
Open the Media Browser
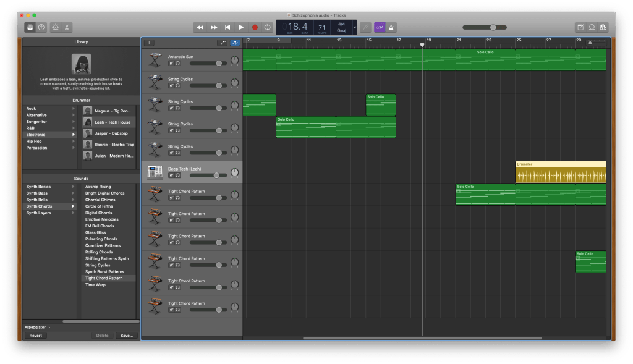tap(603, 27)
